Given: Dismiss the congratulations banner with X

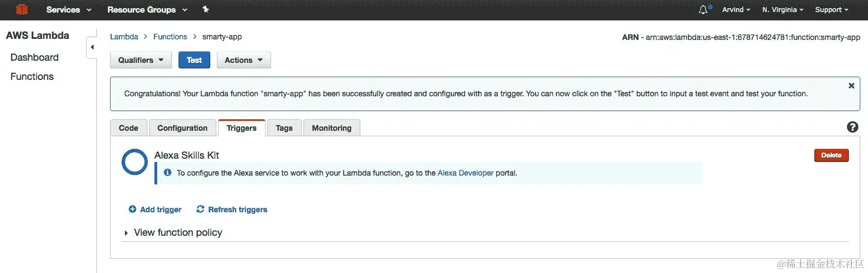Looking at the screenshot, I should click(851, 86).
